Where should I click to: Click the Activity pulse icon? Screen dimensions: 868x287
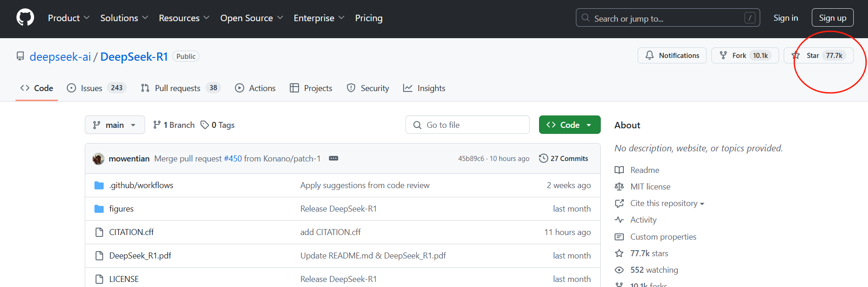(619, 220)
